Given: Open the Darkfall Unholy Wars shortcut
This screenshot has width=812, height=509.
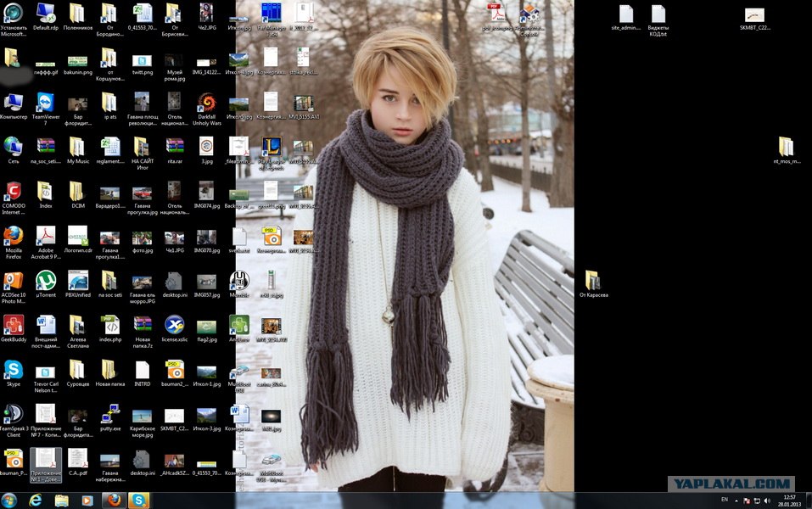Looking at the screenshot, I should pyautogui.click(x=206, y=103).
